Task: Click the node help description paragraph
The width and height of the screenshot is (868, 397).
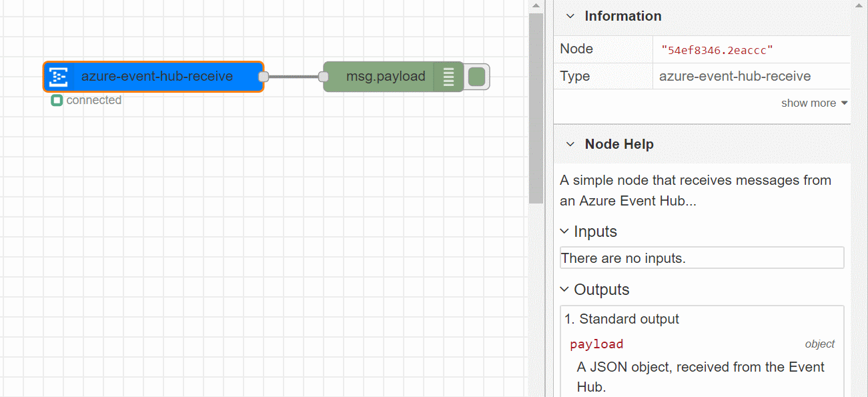Action: [695, 190]
